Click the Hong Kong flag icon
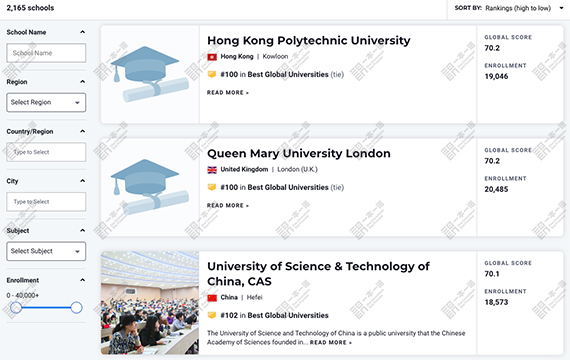This screenshot has width=570, height=360. tap(212, 57)
